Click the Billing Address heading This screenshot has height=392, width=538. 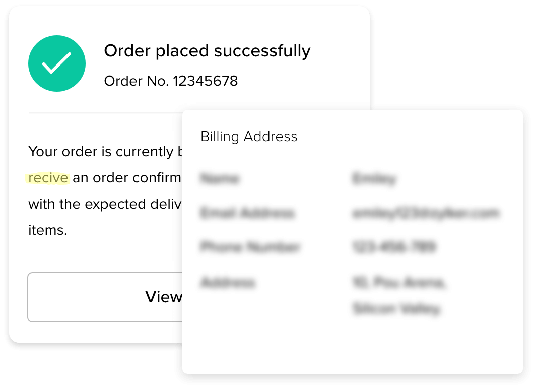point(249,137)
